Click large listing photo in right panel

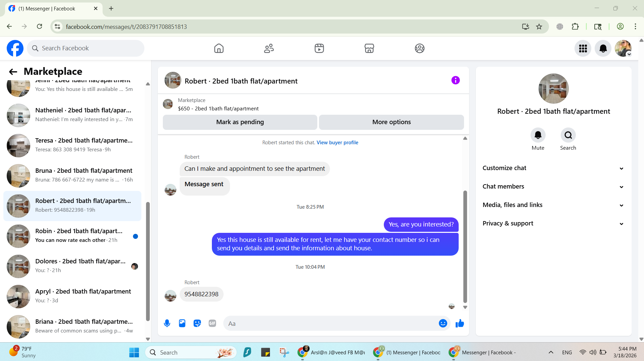553,89
